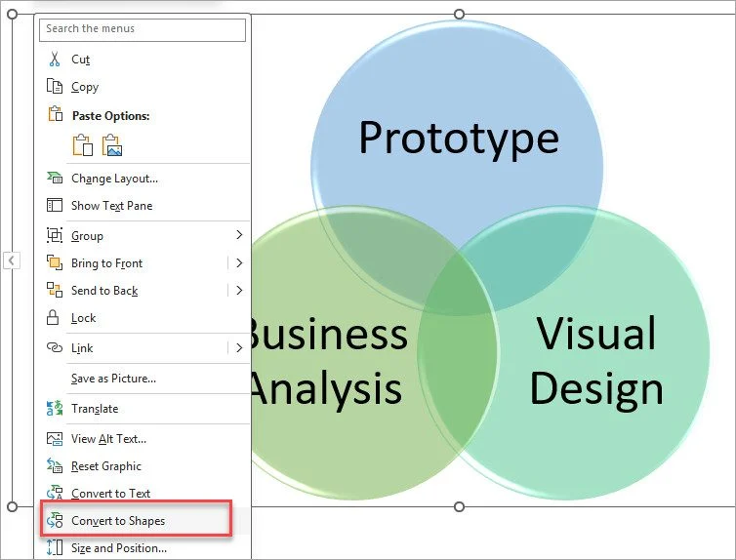
Task: Select Save as Picture... menu entry
Action: [143, 378]
